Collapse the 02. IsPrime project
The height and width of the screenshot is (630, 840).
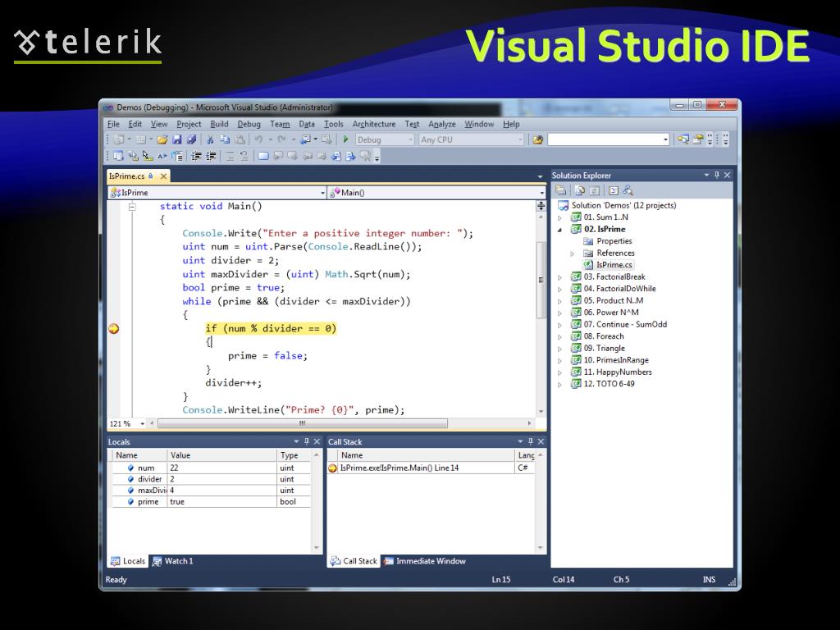tap(559, 230)
